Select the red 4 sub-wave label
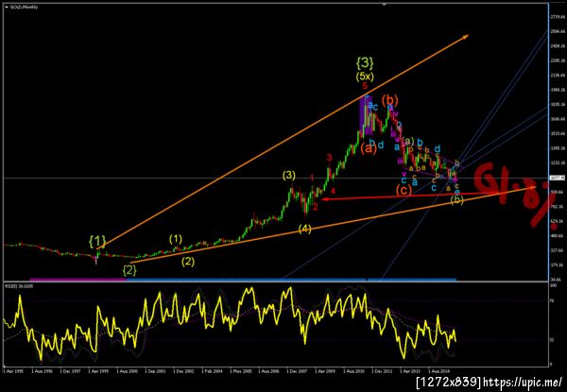567x392 pixels. click(x=333, y=191)
